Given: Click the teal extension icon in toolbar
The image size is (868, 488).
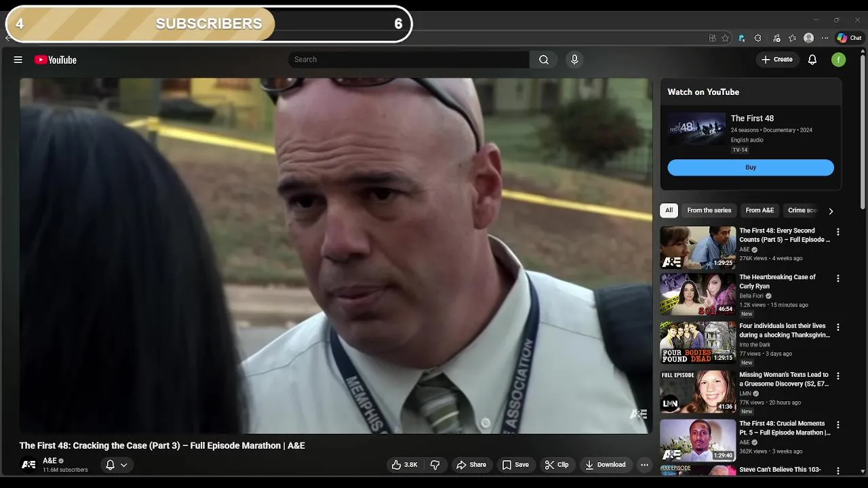Looking at the screenshot, I should [x=741, y=38].
